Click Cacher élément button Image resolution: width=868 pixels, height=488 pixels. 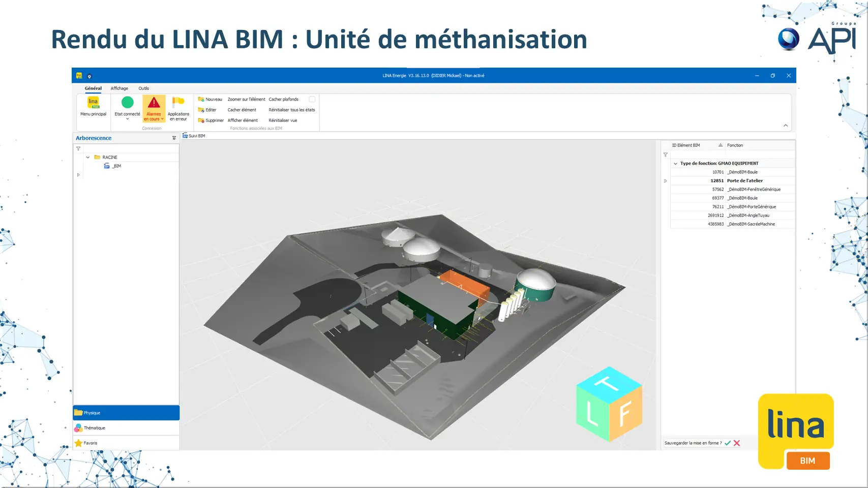(x=242, y=110)
